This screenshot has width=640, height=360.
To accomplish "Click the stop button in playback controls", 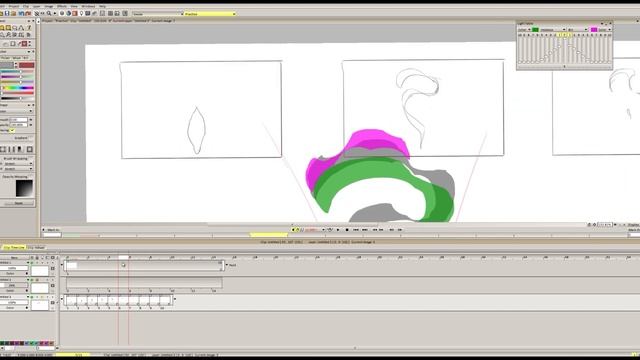I will coord(347,230).
